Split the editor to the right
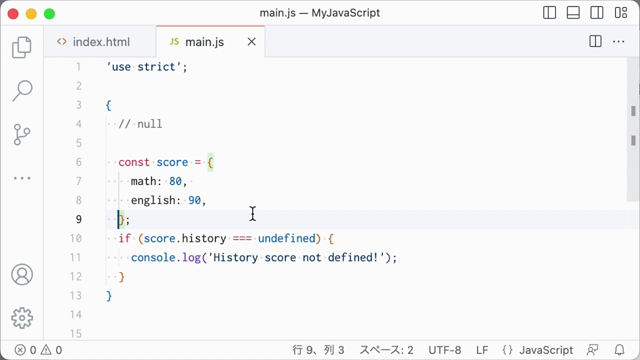The height and width of the screenshot is (360, 640). point(596,41)
